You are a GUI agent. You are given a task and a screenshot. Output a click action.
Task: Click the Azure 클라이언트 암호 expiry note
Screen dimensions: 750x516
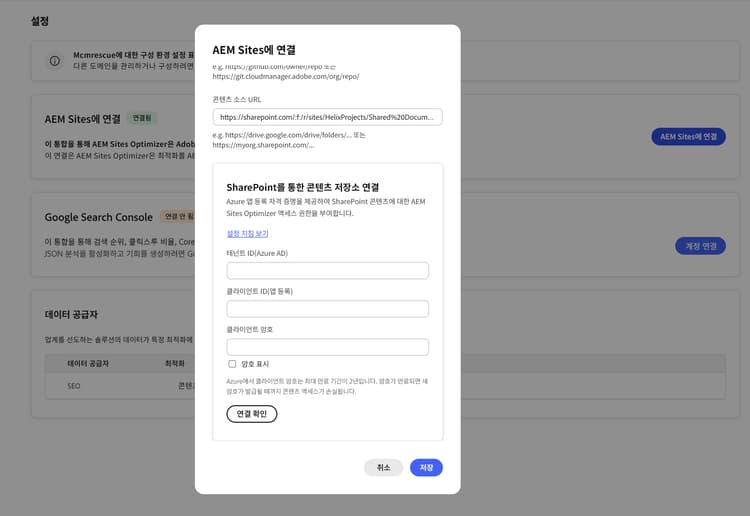[x=327, y=386]
